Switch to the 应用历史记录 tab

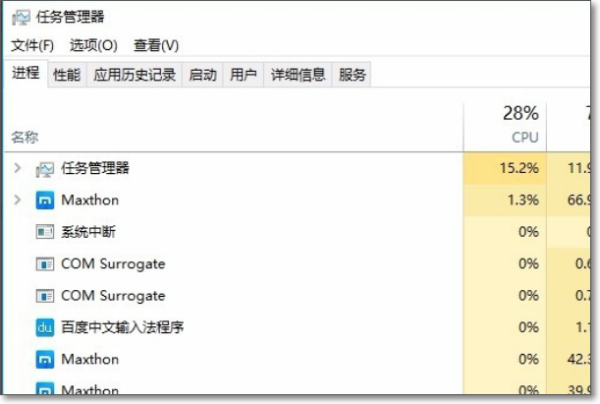[134, 75]
